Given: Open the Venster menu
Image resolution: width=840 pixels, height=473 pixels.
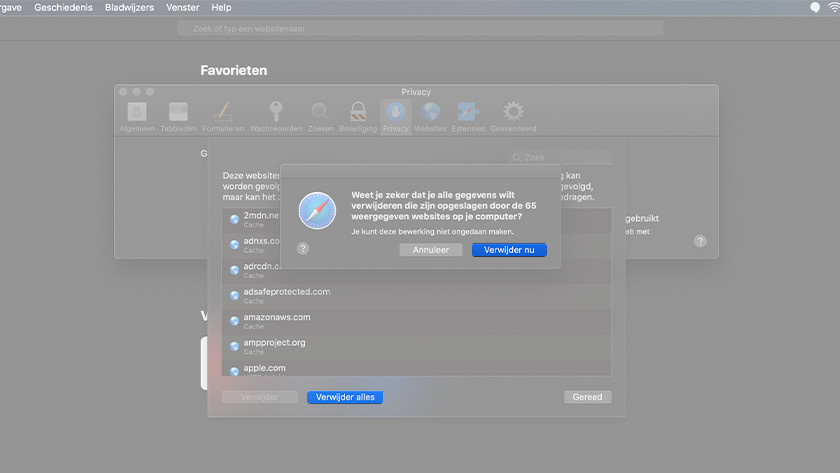Looking at the screenshot, I should pyautogui.click(x=183, y=7).
